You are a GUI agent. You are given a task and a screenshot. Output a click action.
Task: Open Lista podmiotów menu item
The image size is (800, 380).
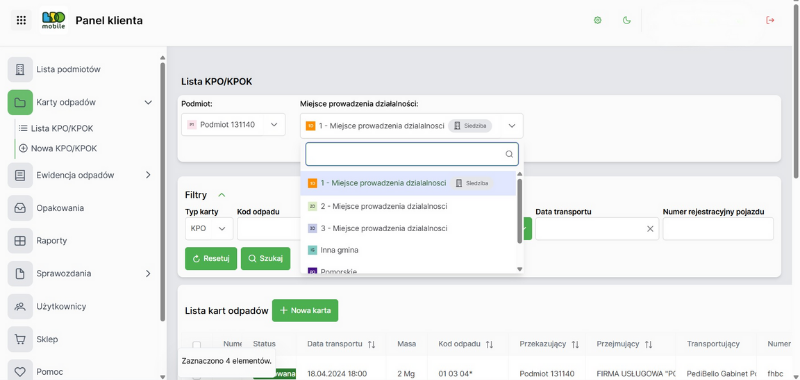tap(68, 69)
